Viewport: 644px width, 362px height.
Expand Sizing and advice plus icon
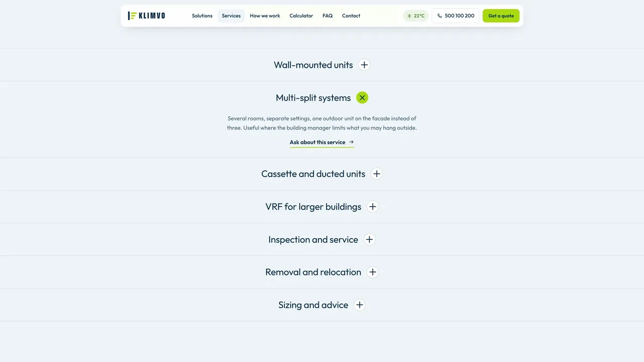click(359, 305)
